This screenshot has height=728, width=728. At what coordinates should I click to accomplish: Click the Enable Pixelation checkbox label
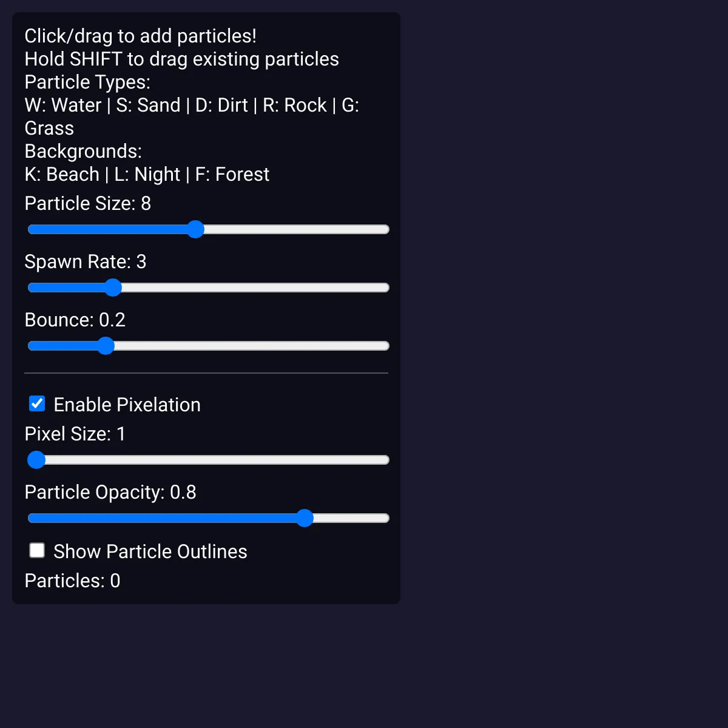(127, 405)
